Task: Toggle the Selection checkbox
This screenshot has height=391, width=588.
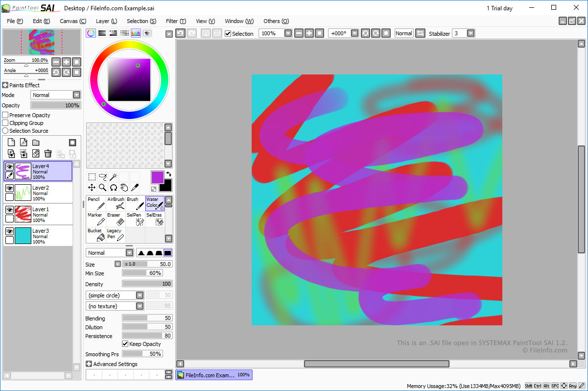Action: [228, 33]
